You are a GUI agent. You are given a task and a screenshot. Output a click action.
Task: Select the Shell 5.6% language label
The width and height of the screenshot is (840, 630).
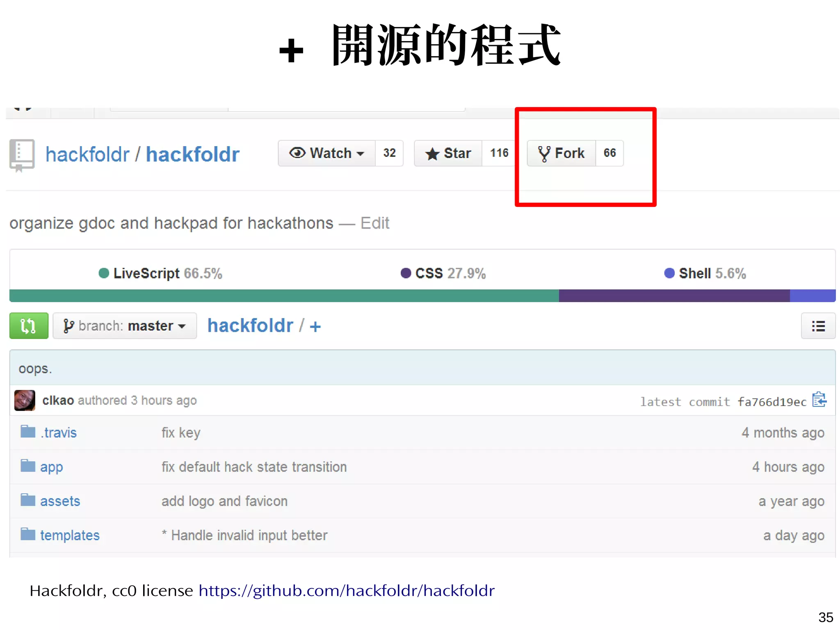pyautogui.click(x=705, y=273)
